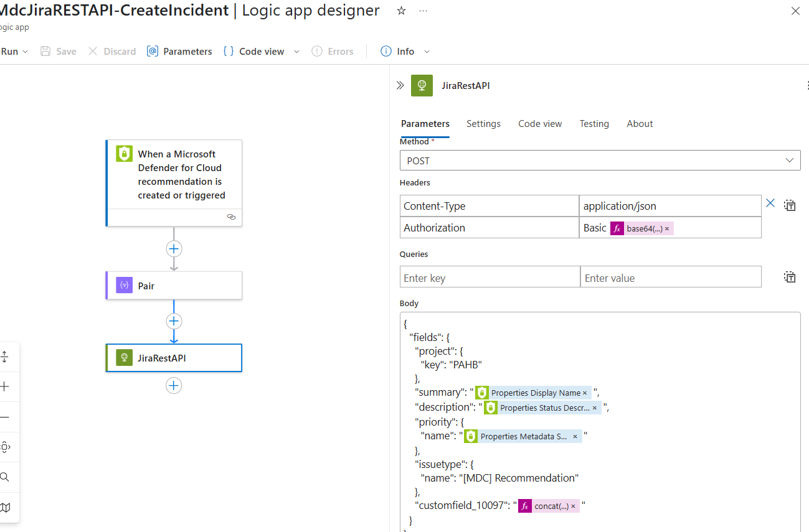Switch Queries to text mode
809x532 pixels.
click(x=790, y=277)
